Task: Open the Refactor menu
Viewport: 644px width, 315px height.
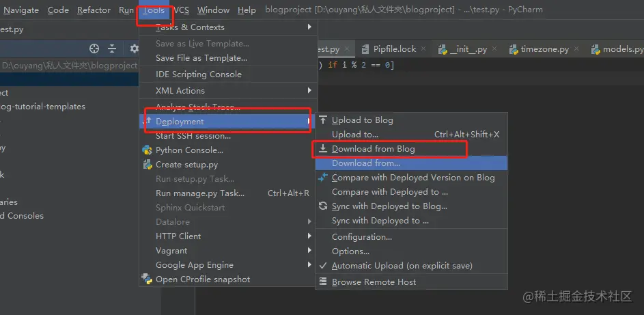Action: click(94, 10)
